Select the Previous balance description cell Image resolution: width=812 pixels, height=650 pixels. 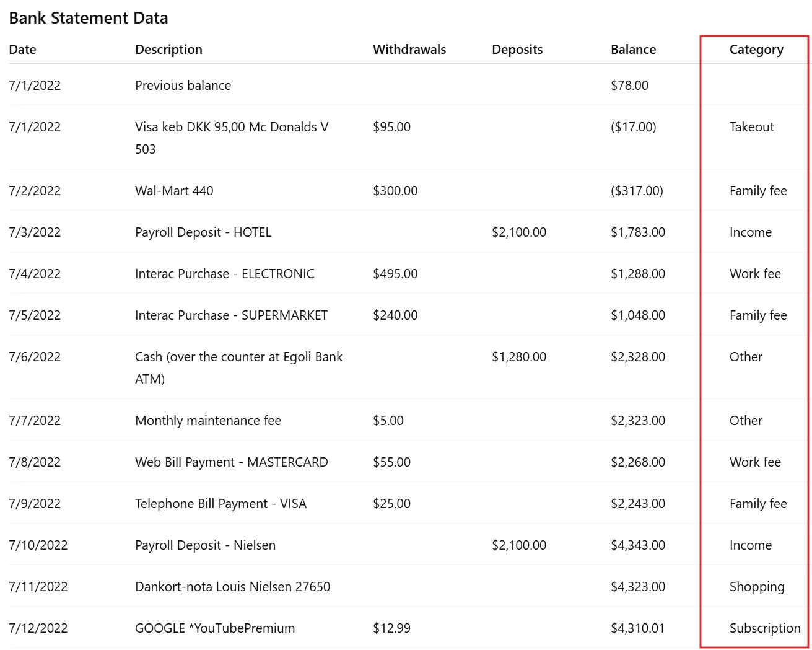[x=183, y=86]
